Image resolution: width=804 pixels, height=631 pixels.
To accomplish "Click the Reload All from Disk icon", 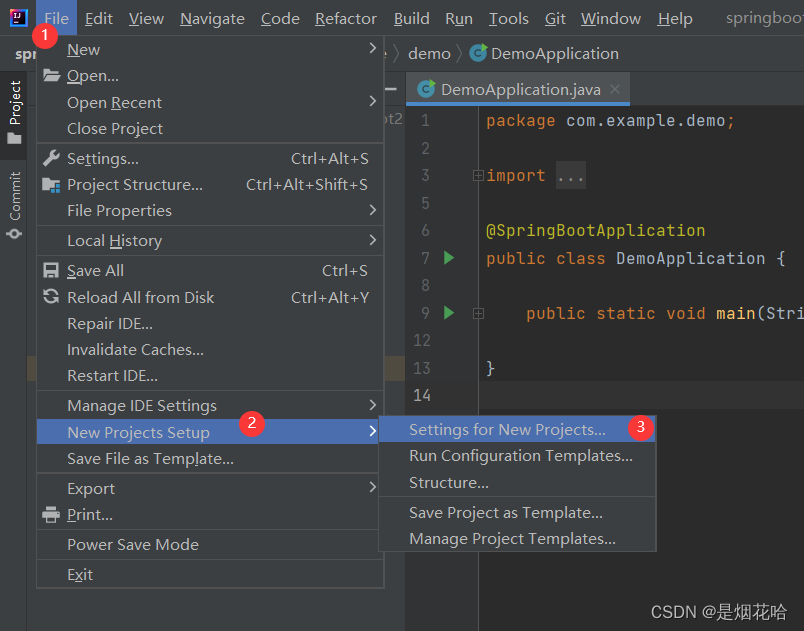I will 51,296.
